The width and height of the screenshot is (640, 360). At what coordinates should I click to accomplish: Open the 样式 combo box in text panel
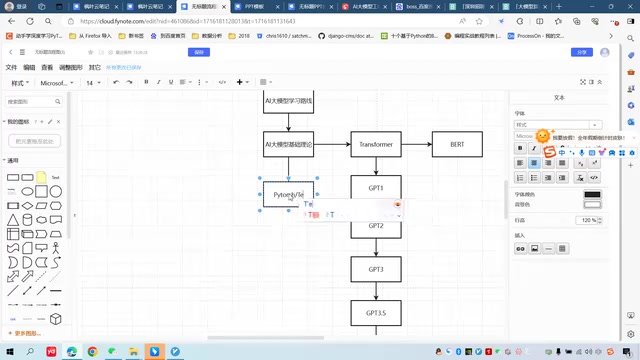pos(558,124)
